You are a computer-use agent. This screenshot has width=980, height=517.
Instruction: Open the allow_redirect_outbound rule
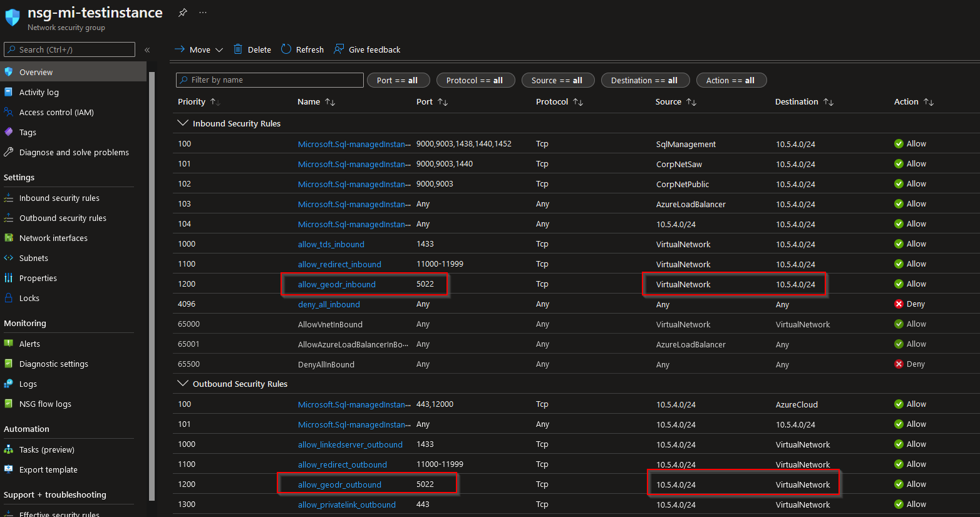point(343,464)
